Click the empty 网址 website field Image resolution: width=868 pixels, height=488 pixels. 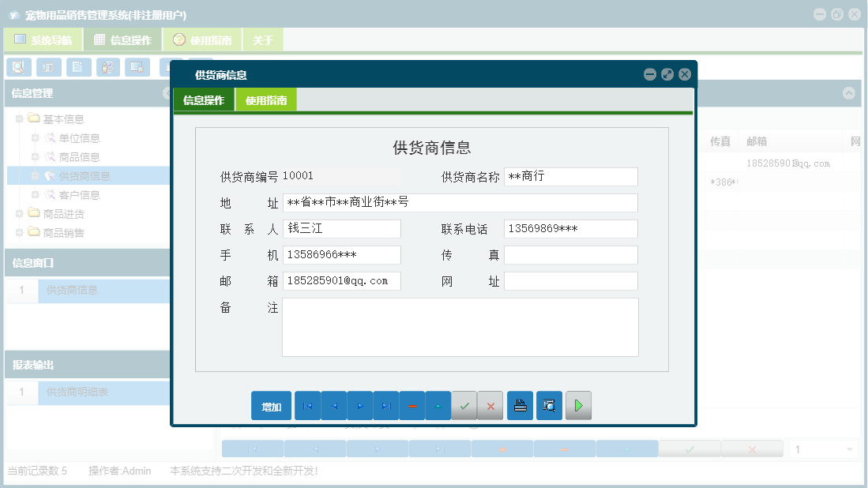click(571, 280)
